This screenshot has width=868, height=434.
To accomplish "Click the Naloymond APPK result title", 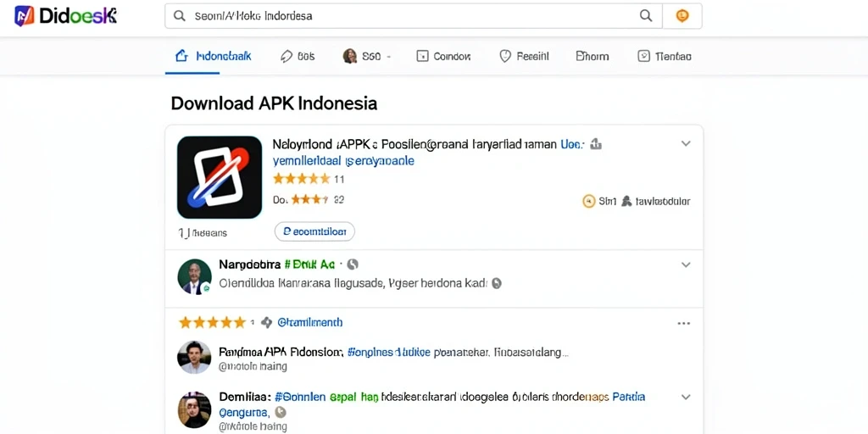I will click(x=415, y=144).
